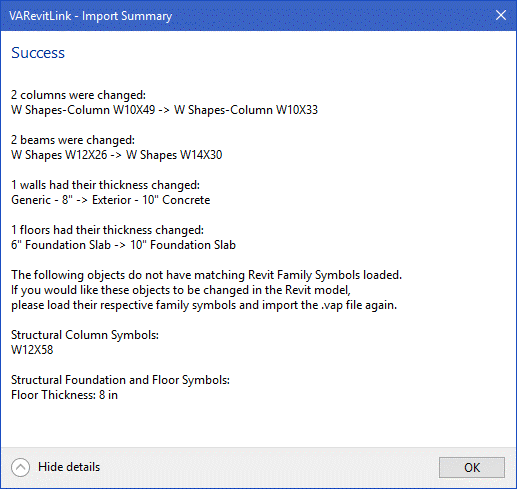Click the 'import the .vap file again' sentence
517x489 pixels.
[x=204, y=305]
